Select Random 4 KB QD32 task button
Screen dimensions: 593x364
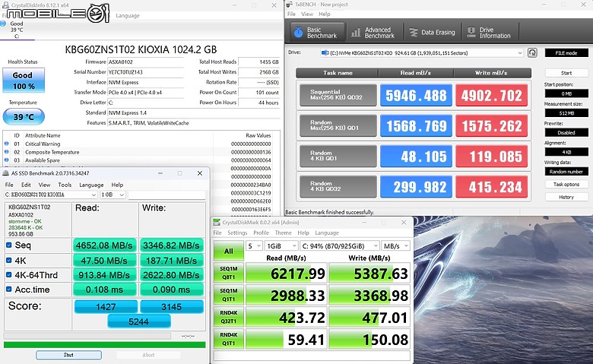click(x=338, y=187)
